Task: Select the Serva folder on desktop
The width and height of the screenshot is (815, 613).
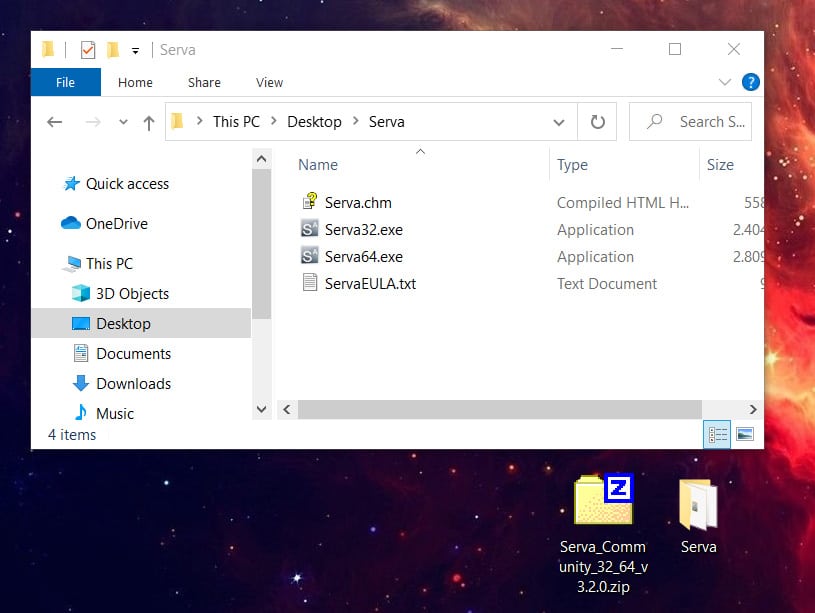Action: click(x=699, y=516)
